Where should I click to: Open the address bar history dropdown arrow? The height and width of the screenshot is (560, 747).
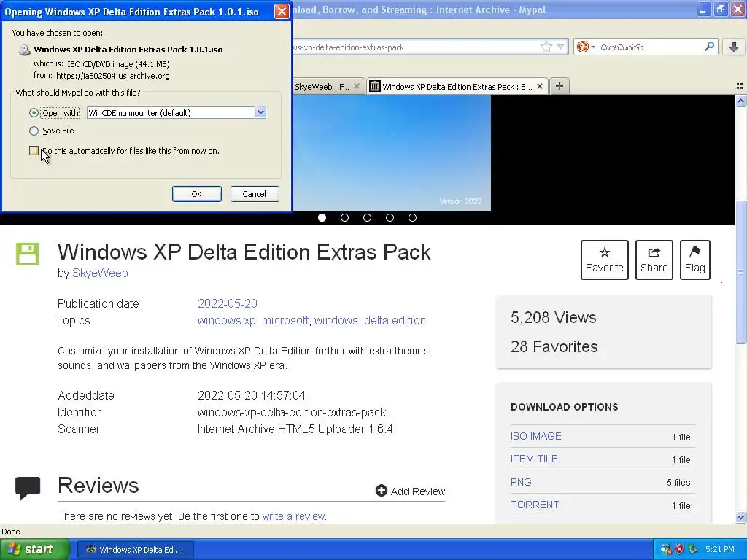pyautogui.click(x=561, y=47)
